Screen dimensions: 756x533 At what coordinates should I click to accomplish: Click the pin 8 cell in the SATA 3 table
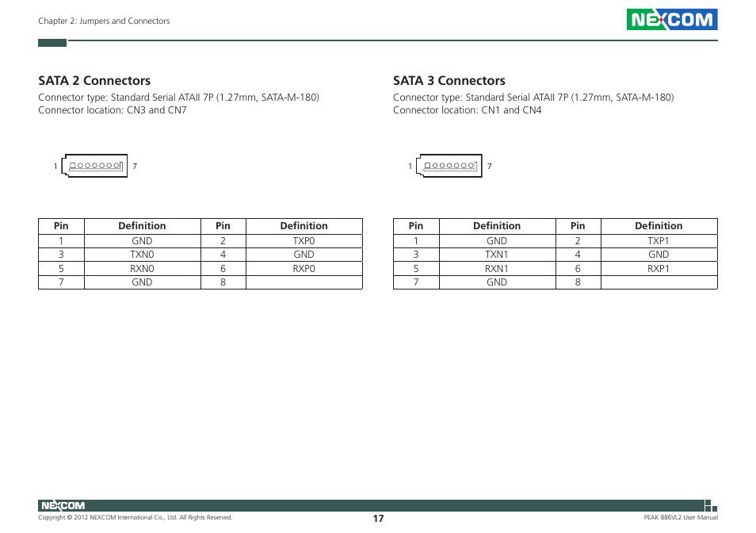tap(578, 282)
